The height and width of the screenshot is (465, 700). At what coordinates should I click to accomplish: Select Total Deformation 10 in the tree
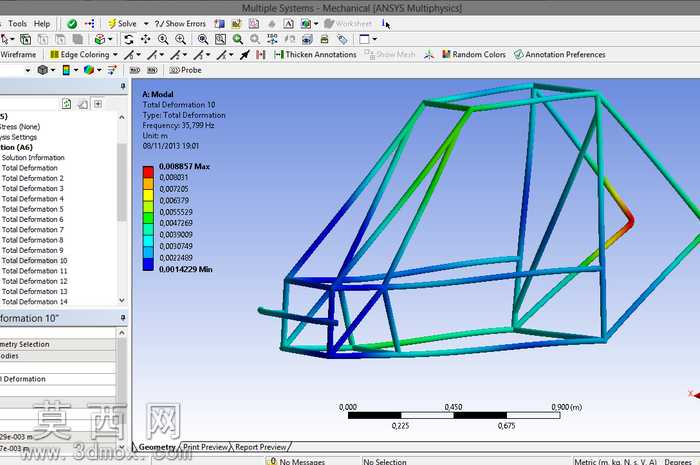click(x=34, y=261)
